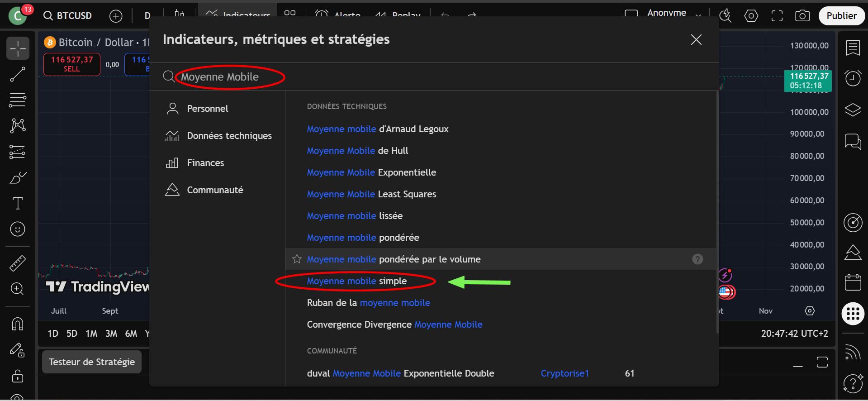Open the text annotation tool
Viewport: 868px width, 401px height.
click(x=18, y=203)
